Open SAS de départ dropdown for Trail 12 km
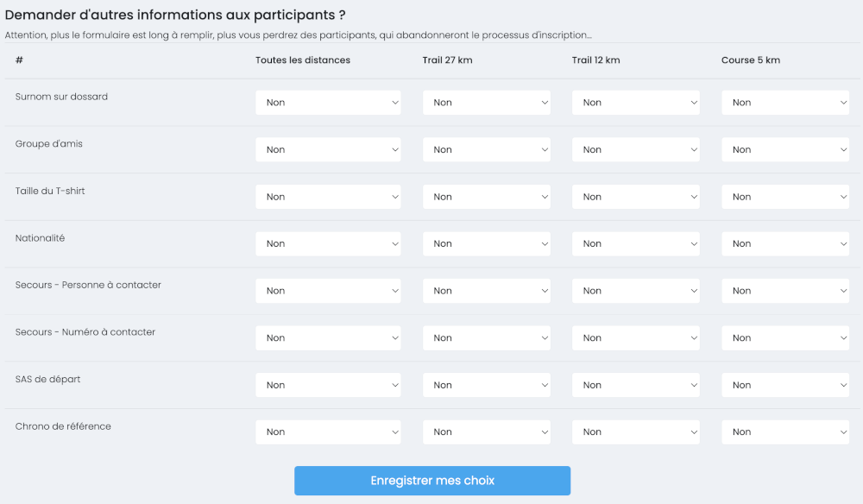 (635, 385)
